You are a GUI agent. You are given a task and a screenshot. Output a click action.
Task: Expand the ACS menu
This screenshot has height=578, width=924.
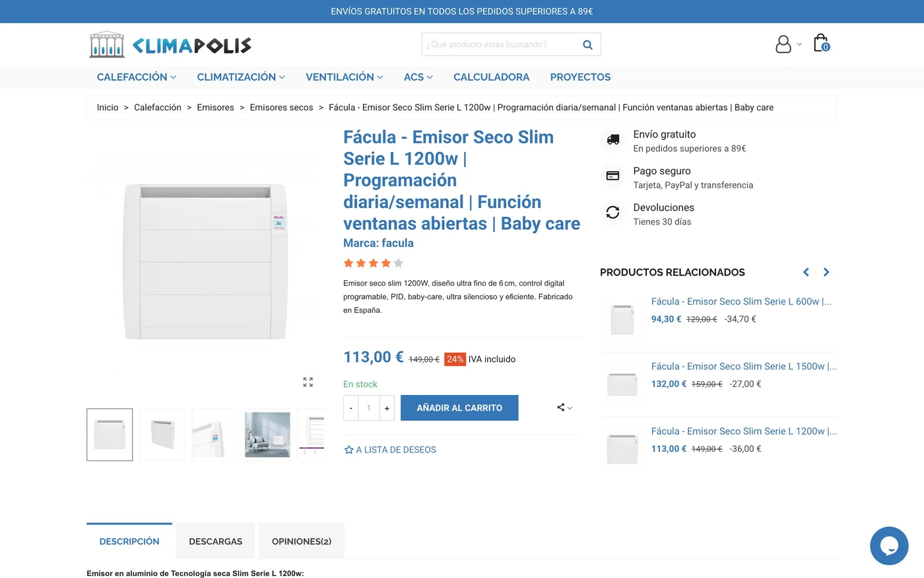[418, 77]
